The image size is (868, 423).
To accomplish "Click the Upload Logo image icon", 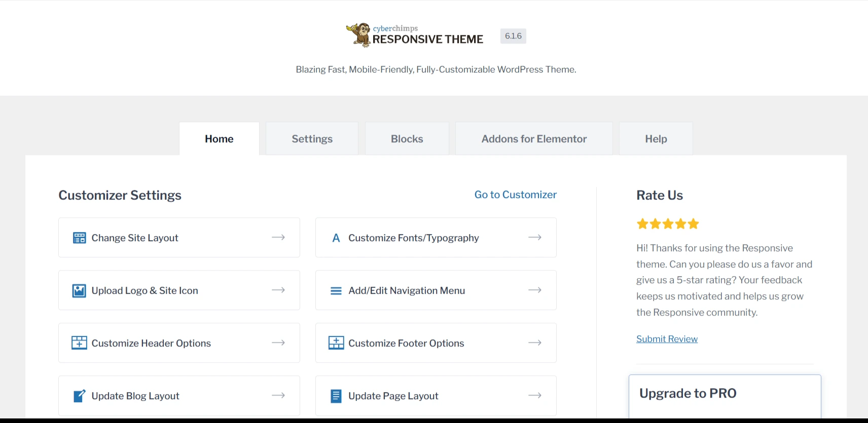I will tap(79, 291).
